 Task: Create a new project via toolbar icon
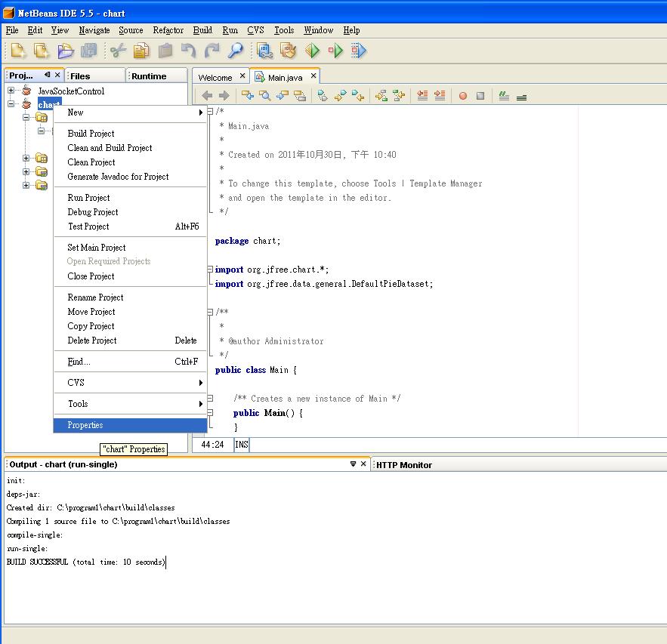coord(42,50)
